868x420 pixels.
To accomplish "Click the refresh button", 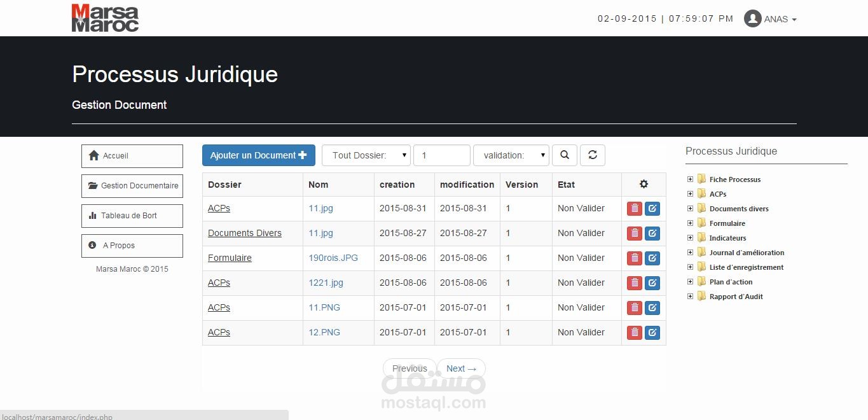I will tap(593, 155).
